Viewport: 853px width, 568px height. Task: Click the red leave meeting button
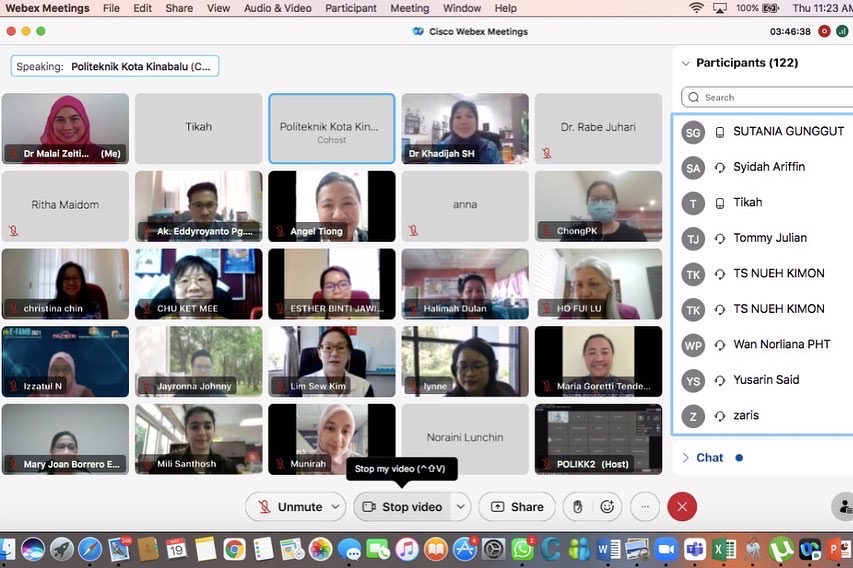(x=682, y=507)
